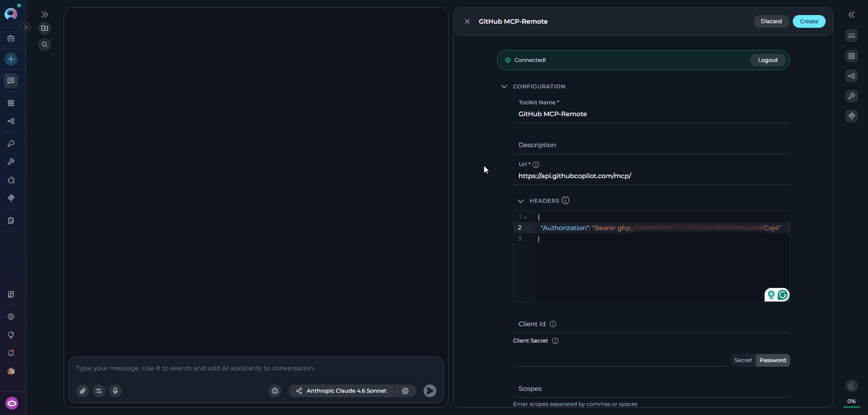
Task: Click Logout in the Connected banner
Action: click(x=768, y=60)
